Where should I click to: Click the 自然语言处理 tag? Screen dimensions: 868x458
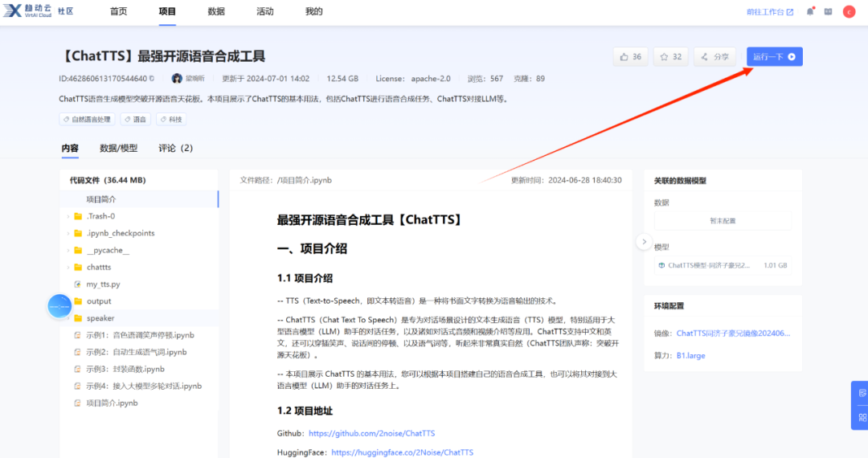pos(87,120)
